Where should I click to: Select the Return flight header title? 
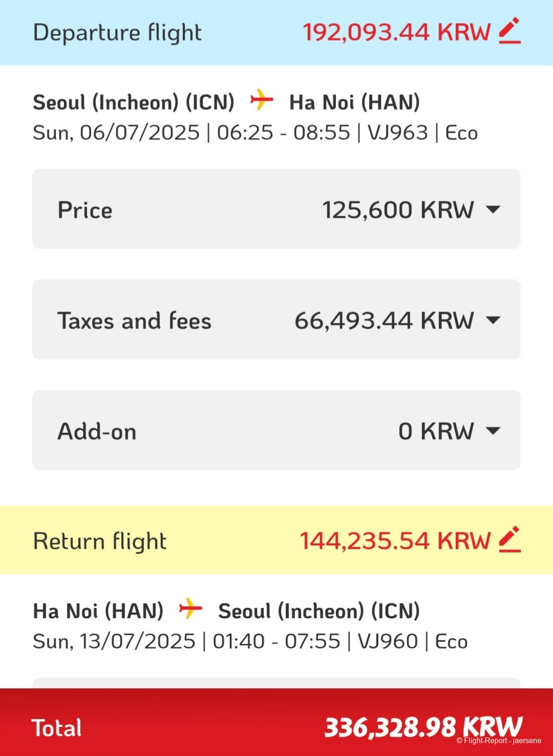click(x=100, y=541)
